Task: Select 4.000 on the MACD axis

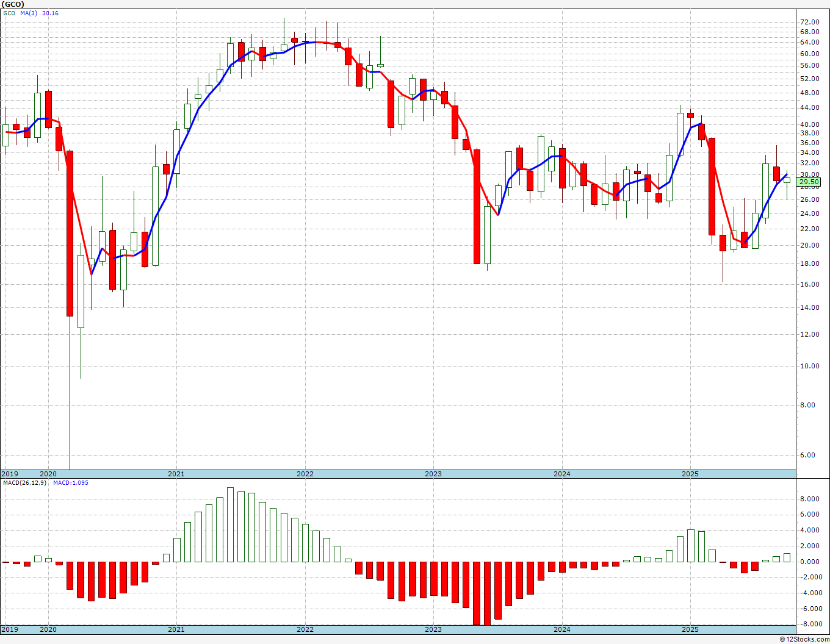Action: pos(810,530)
